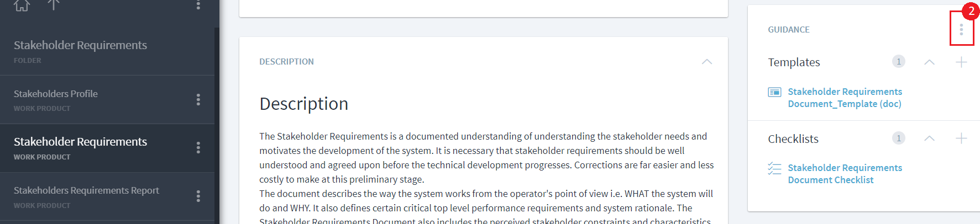Click the checklist icon beside Document Checklist
Image resolution: width=980 pixels, height=224 pixels.
(x=774, y=168)
